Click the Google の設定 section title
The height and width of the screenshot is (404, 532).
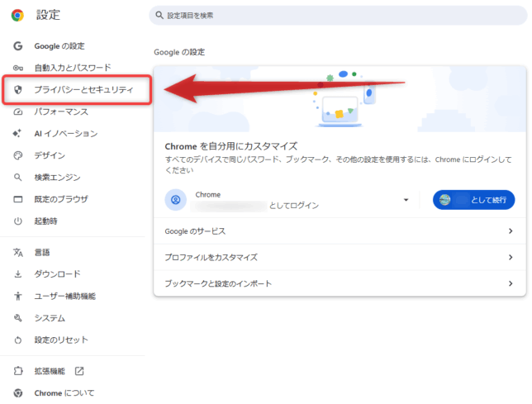pos(179,52)
